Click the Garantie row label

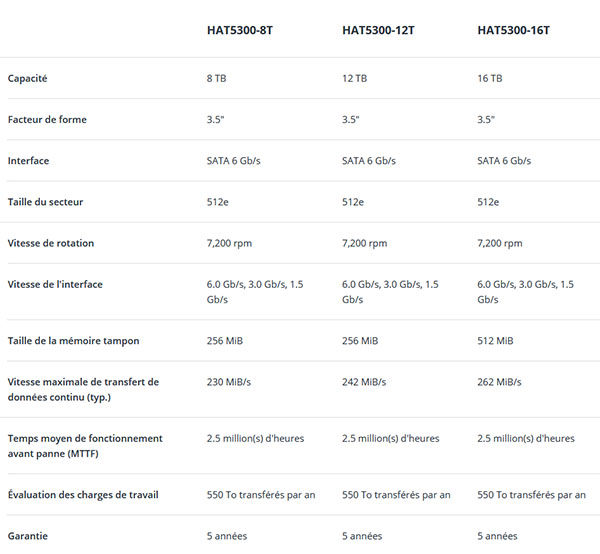pyautogui.click(x=28, y=536)
